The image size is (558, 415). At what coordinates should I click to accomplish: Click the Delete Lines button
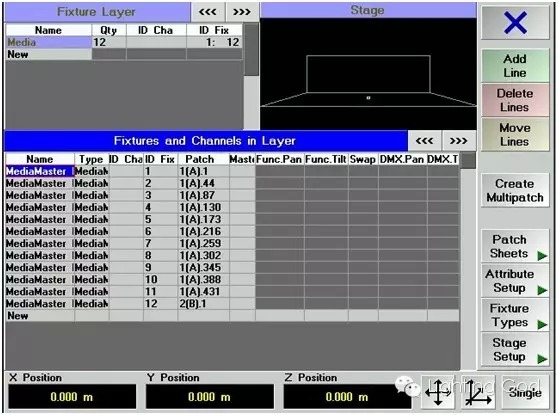point(515,100)
